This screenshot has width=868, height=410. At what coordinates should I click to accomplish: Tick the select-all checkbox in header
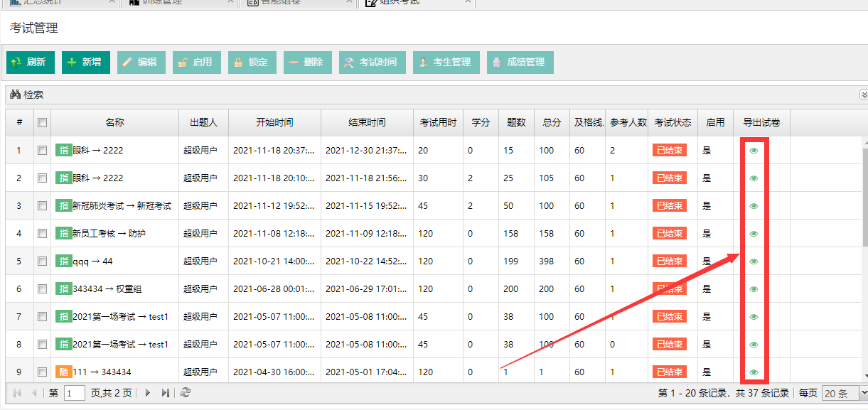pos(43,123)
